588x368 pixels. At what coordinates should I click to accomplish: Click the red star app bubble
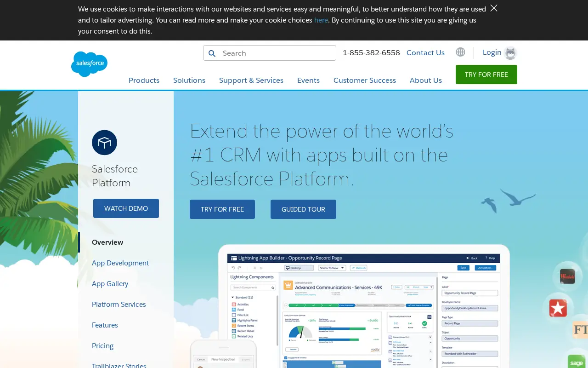point(558,308)
